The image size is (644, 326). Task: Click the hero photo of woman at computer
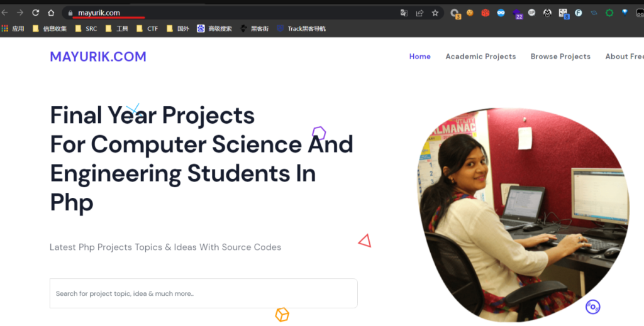pos(523,214)
